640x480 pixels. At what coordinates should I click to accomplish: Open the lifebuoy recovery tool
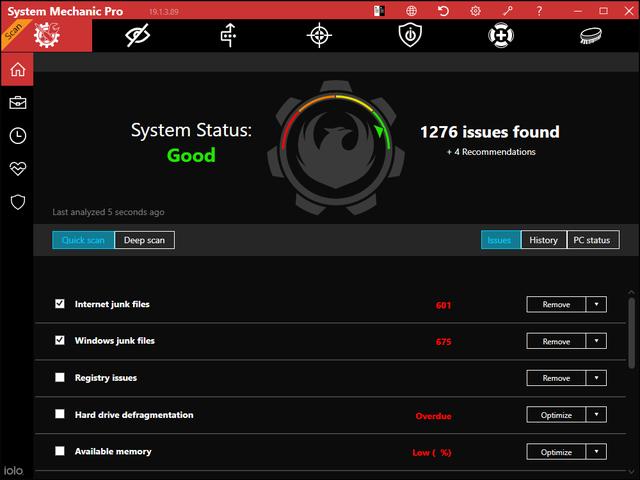point(501,36)
